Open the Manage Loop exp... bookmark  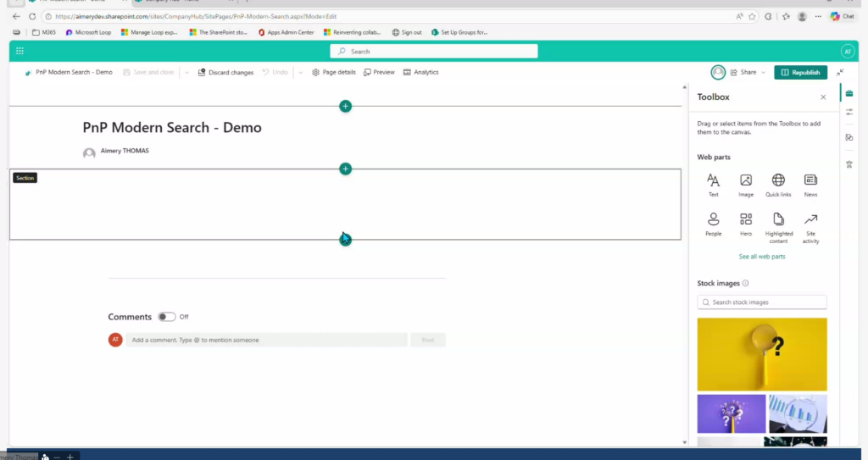(x=149, y=32)
